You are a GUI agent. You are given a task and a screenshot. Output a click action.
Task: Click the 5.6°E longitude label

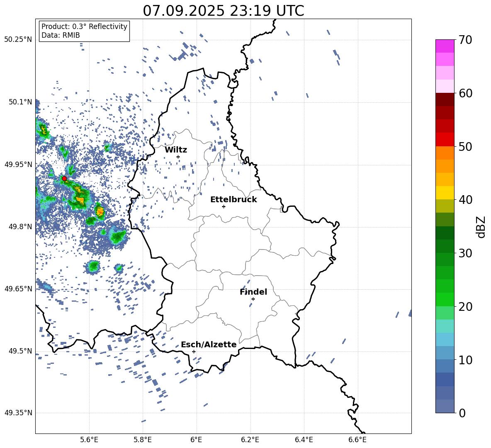point(89,440)
